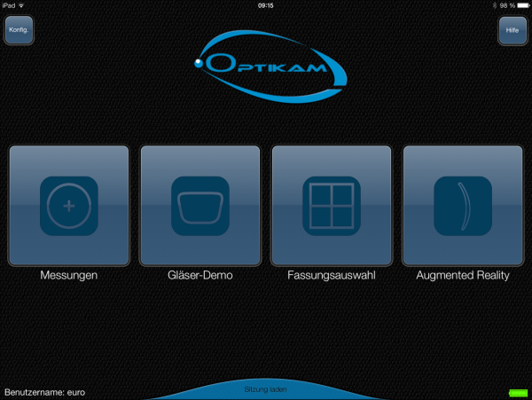This screenshot has width=532, height=400.
Task: Open the Gläser-Demo lens tile
Action: point(200,205)
